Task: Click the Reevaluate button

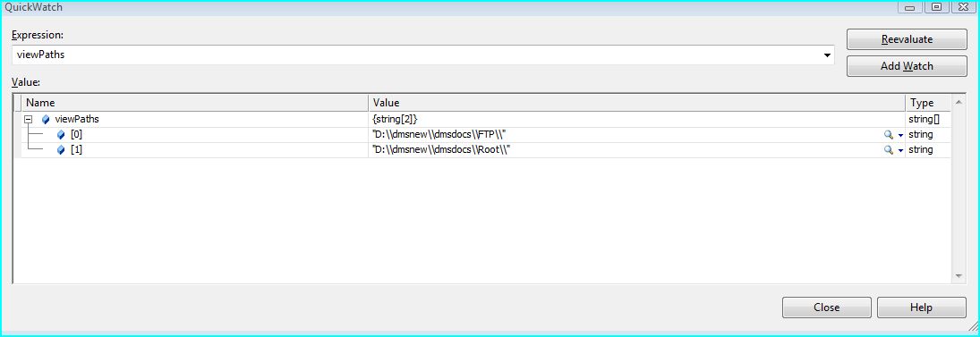Action: pyautogui.click(x=907, y=39)
